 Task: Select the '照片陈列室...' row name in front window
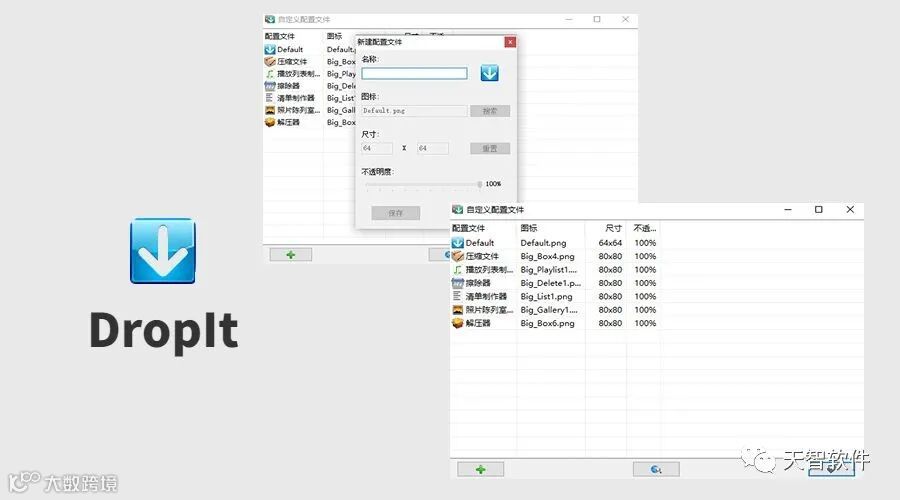coord(489,309)
